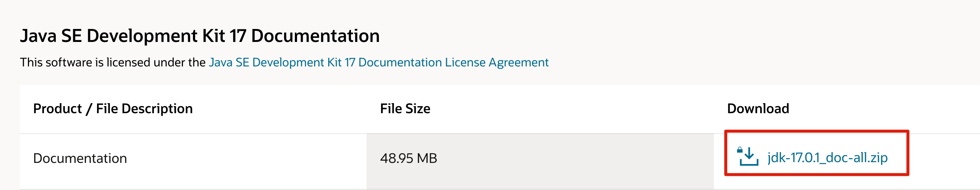The height and width of the screenshot is (190, 980).
Task: Open the Documentation License Agreement link
Action: pyautogui.click(x=378, y=62)
